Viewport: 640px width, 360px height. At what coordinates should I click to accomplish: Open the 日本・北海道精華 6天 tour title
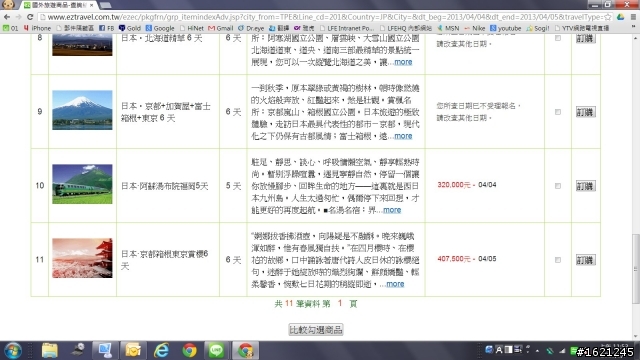point(162,38)
